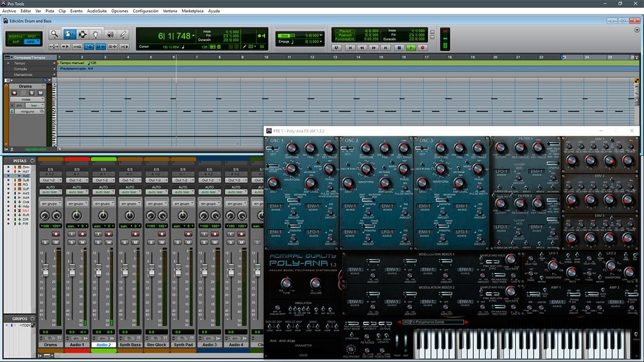
Task: Select the Zoomer magnifier tool
Action: (x=54, y=34)
